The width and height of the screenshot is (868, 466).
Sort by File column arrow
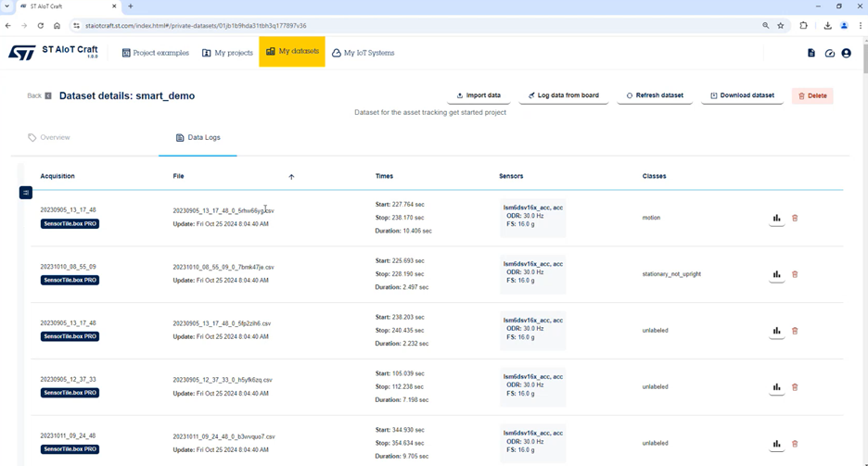click(291, 177)
